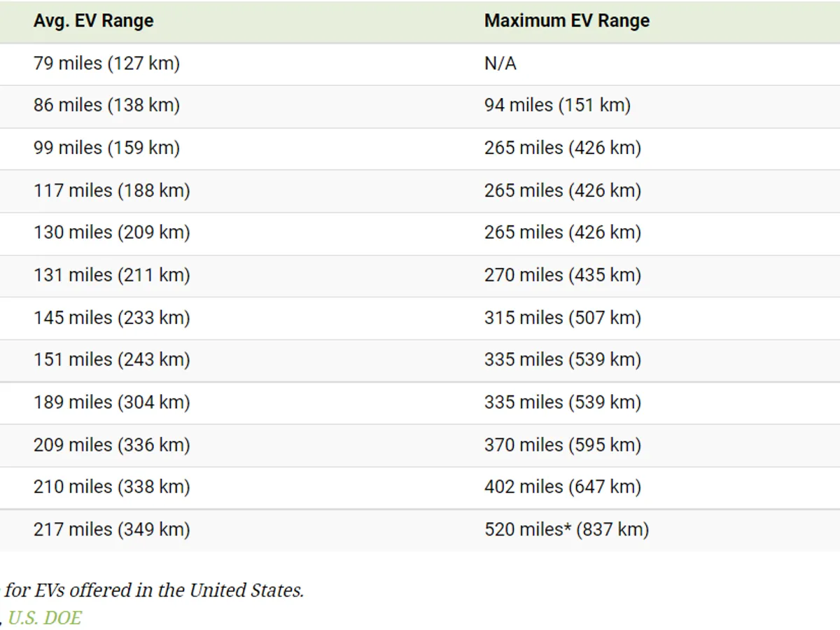Select the 270 miles (435 km) cell
The image size is (840, 630).
(562, 275)
